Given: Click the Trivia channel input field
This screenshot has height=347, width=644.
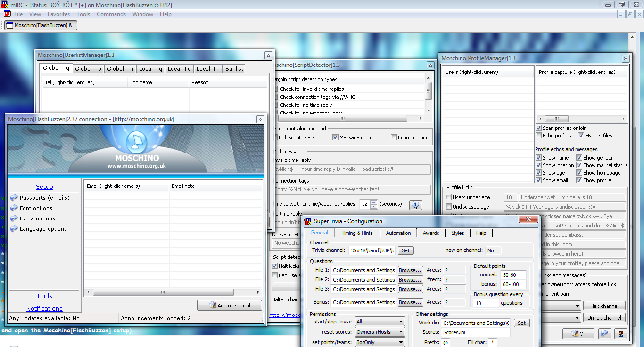Looking at the screenshot, I should pyautogui.click(x=372, y=250).
